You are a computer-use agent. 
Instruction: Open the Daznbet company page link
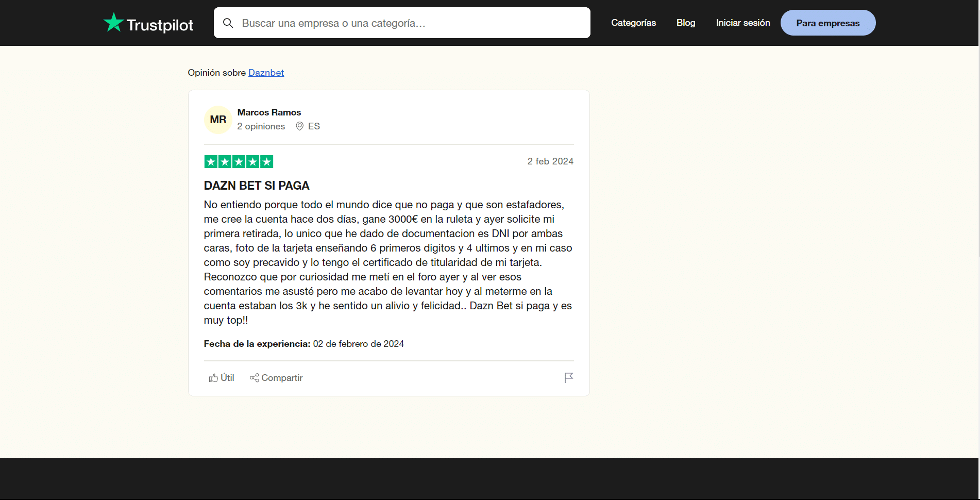[266, 73]
